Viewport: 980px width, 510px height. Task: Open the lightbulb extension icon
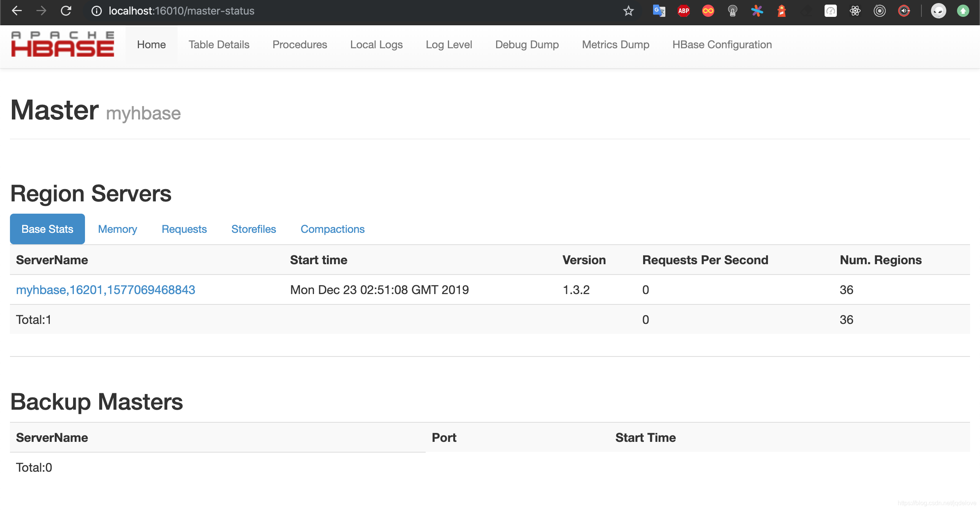732,11
